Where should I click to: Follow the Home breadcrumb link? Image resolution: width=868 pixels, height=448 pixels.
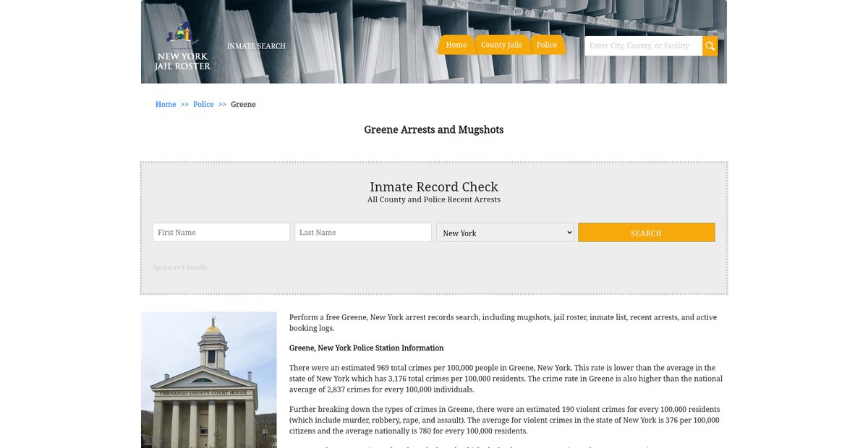point(166,105)
